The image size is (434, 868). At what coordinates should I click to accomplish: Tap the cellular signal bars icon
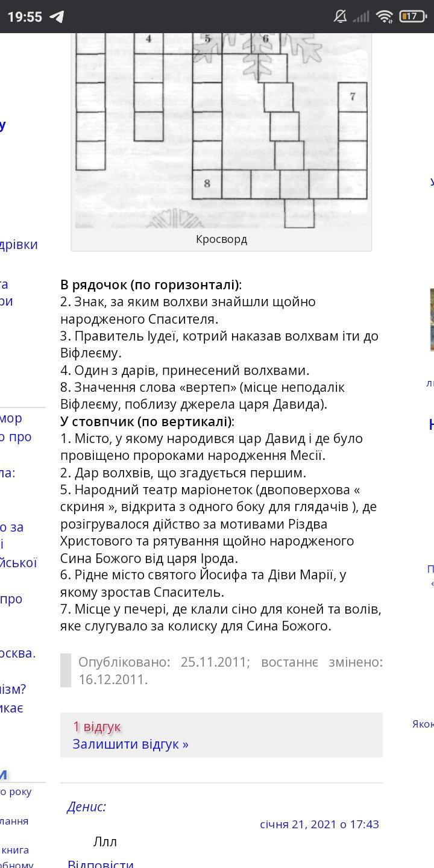point(361,17)
